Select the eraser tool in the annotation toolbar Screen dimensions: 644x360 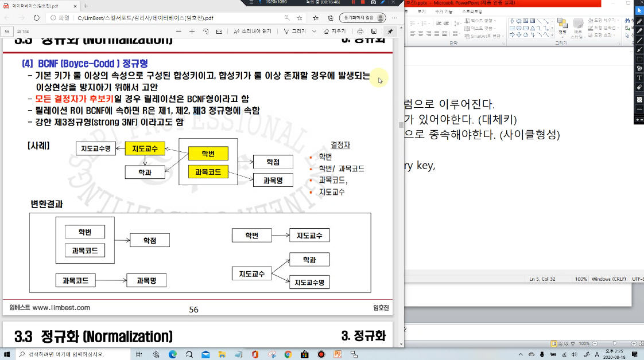pos(639,87)
